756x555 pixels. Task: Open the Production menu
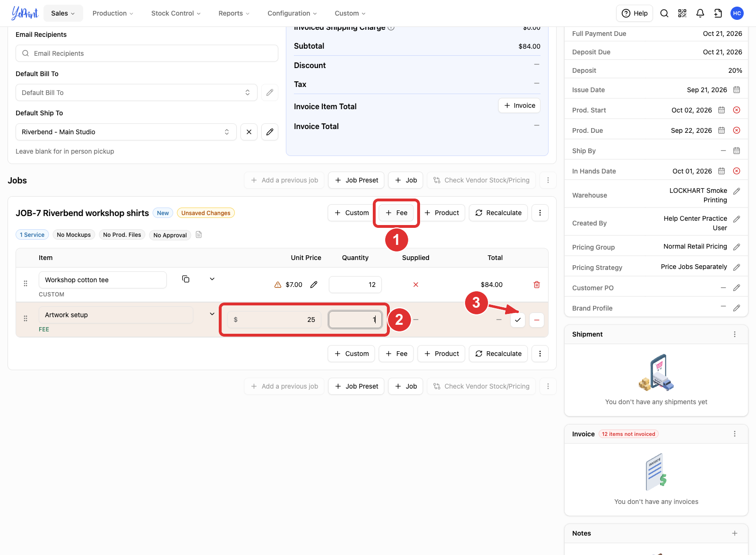(113, 13)
